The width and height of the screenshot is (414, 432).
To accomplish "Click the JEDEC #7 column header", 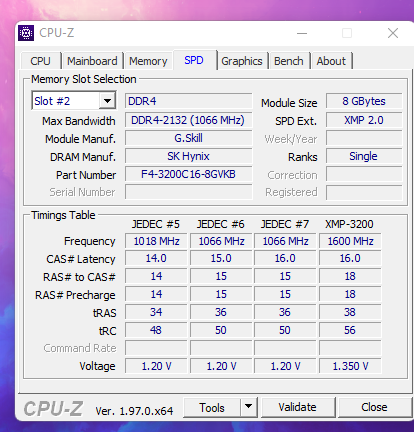I will [x=285, y=224].
